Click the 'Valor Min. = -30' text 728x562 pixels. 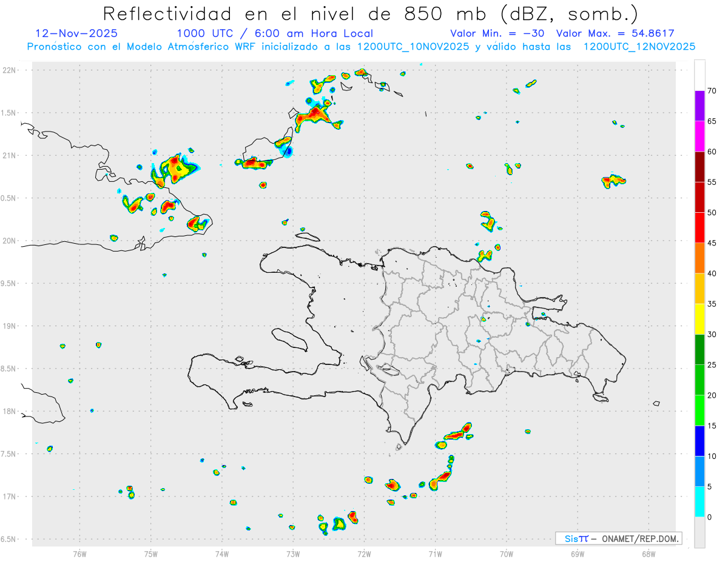pyautogui.click(x=497, y=33)
